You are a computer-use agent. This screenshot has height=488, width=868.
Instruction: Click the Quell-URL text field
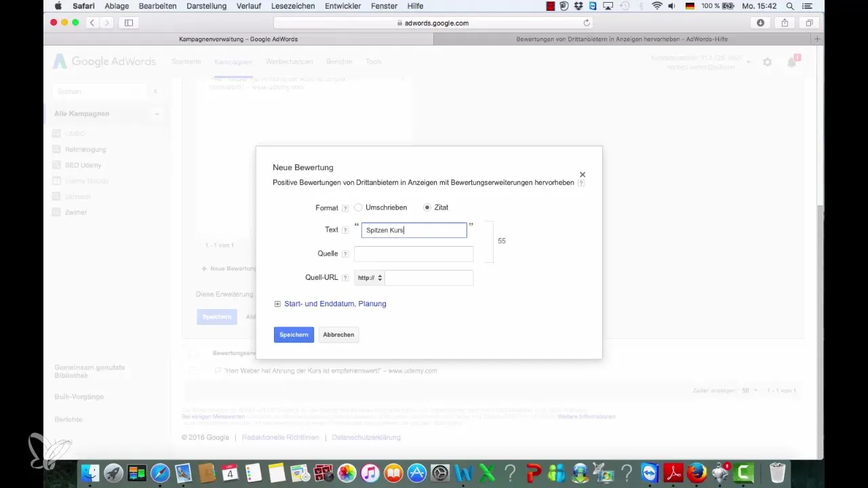[429, 278]
